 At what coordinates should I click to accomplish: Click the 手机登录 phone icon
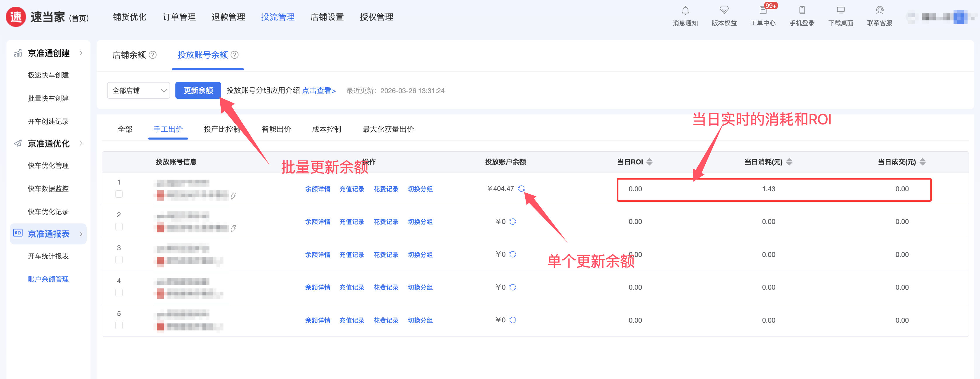click(802, 11)
